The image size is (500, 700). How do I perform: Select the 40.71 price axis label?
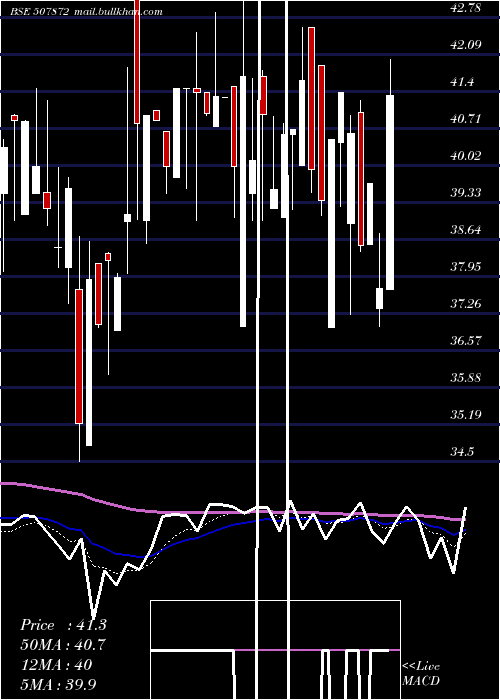pyautogui.click(x=466, y=118)
